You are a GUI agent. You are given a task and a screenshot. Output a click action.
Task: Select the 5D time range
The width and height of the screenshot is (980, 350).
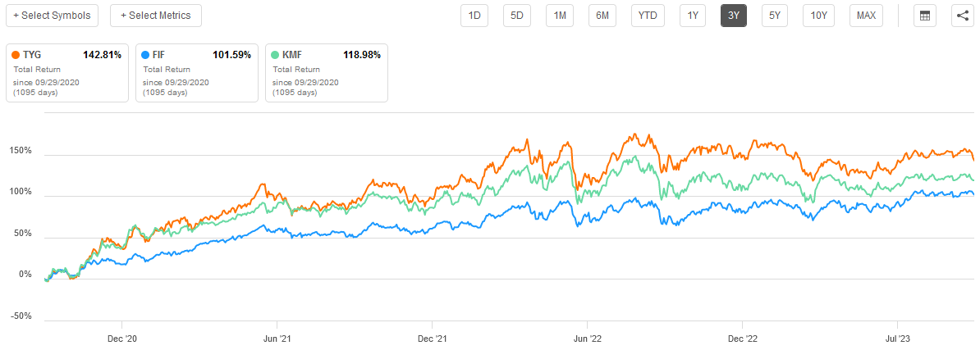point(517,16)
